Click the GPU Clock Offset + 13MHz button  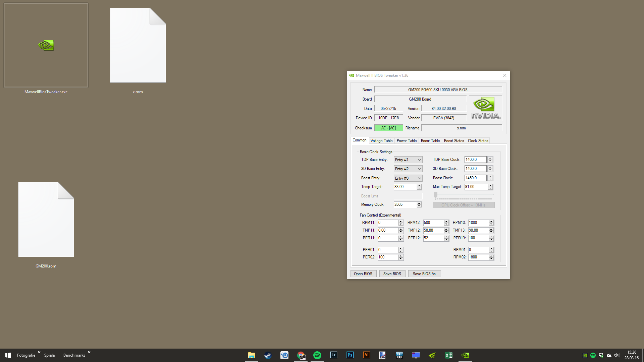coord(463,205)
